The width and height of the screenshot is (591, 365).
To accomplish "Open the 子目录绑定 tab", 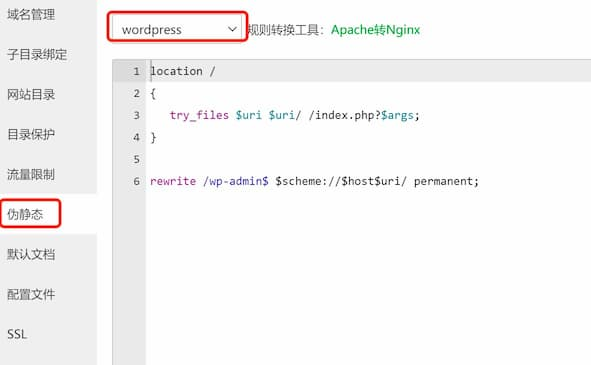I will (x=37, y=54).
